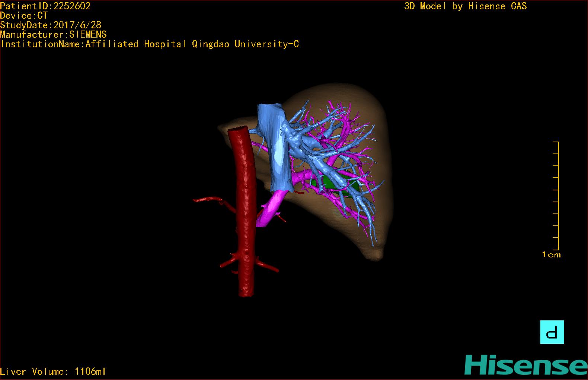Click the "1cm" scale label
The image size is (588, 380).
(551, 255)
